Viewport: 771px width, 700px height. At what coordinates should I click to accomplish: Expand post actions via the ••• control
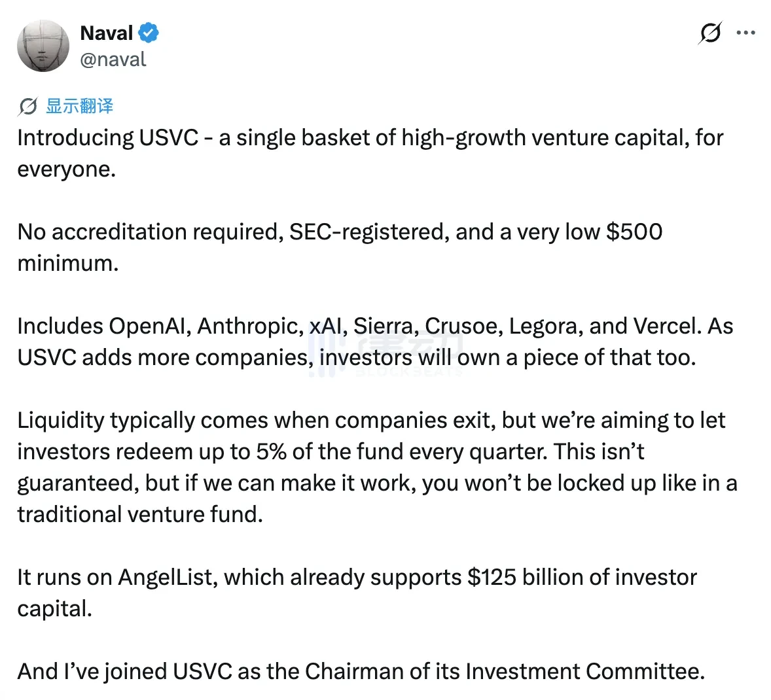pyautogui.click(x=747, y=33)
